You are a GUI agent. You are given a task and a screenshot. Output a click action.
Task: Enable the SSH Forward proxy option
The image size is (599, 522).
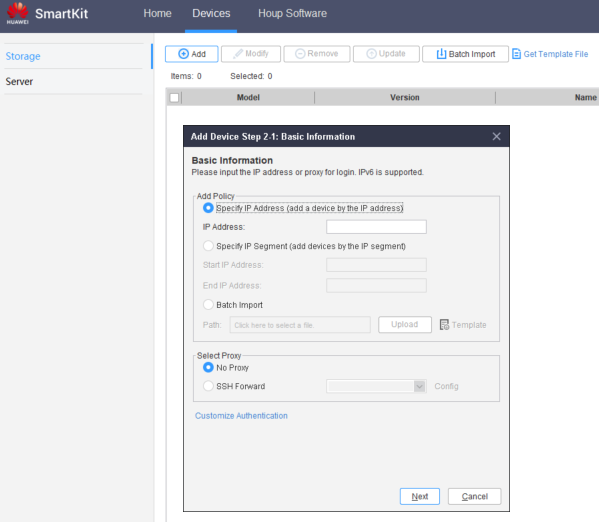pyautogui.click(x=208, y=386)
